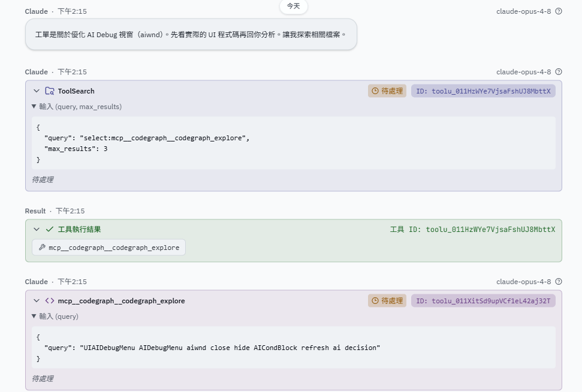Collapse the 工具執行結果 card chevron
582x392 pixels.
(37, 230)
